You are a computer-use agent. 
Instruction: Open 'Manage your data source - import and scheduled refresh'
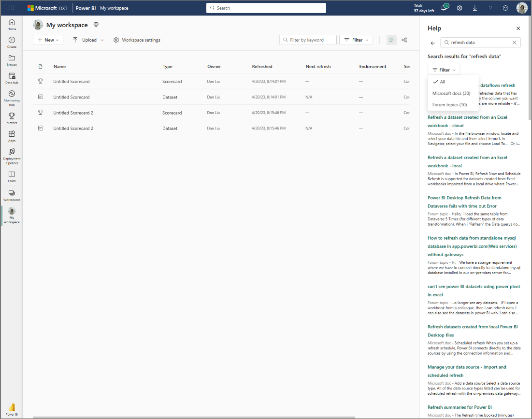click(x=466, y=371)
